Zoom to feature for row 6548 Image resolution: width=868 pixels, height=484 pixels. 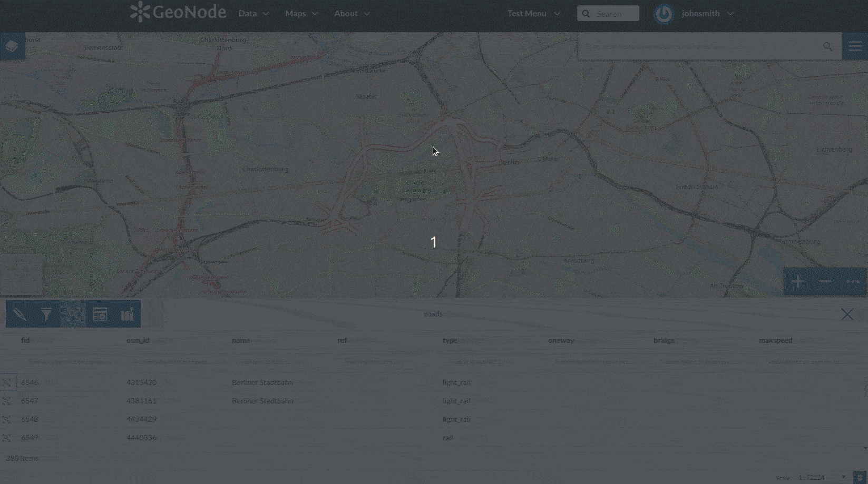7,419
